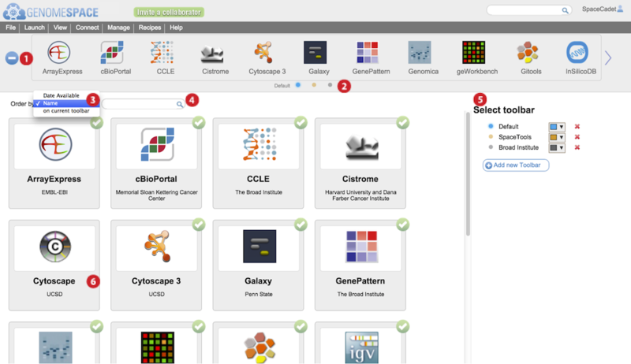Select the ArrayExpress tool card
This screenshot has height=364, width=631.
(54, 163)
